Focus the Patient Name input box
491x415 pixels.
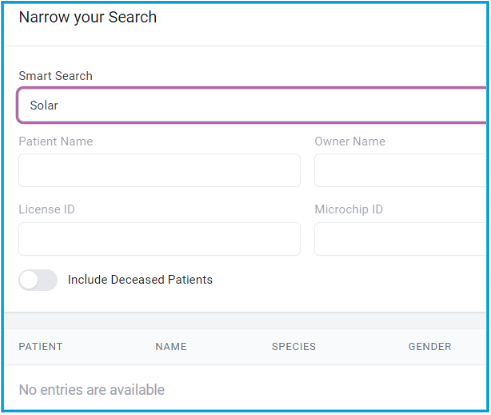point(159,170)
